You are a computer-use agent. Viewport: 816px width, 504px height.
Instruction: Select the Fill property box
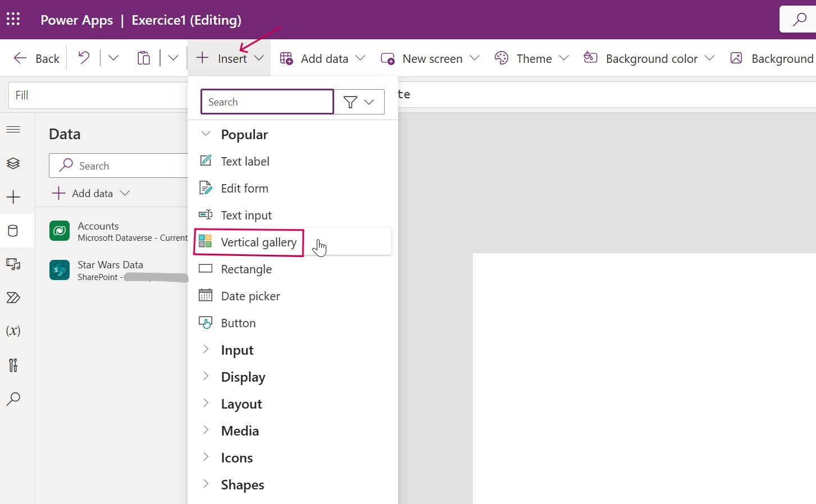(x=98, y=95)
